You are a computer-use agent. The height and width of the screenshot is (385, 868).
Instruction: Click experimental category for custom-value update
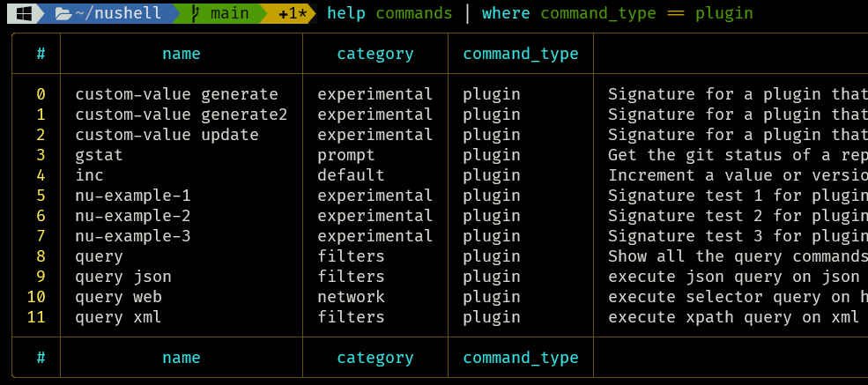pos(375,135)
